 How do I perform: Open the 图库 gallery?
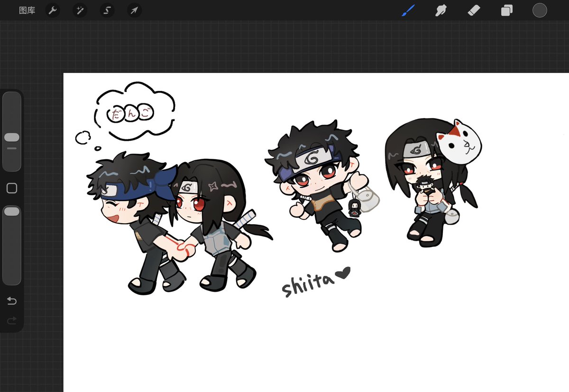[x=27, y=10]
